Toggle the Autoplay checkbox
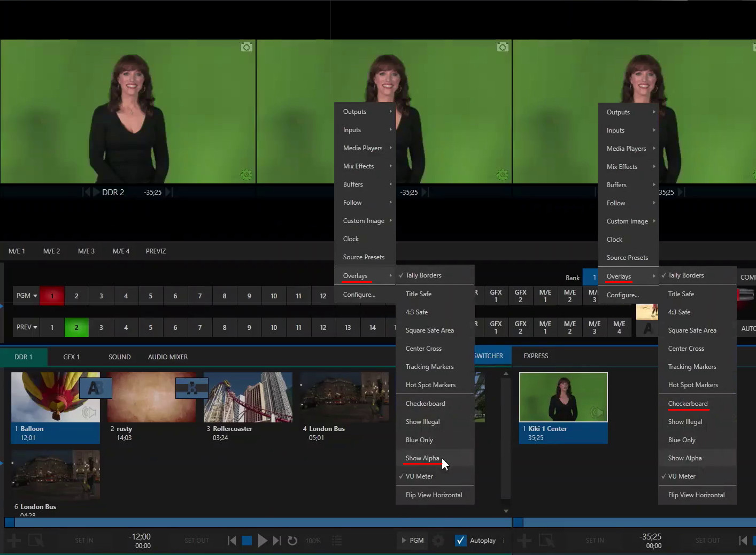 click(460, 541)
